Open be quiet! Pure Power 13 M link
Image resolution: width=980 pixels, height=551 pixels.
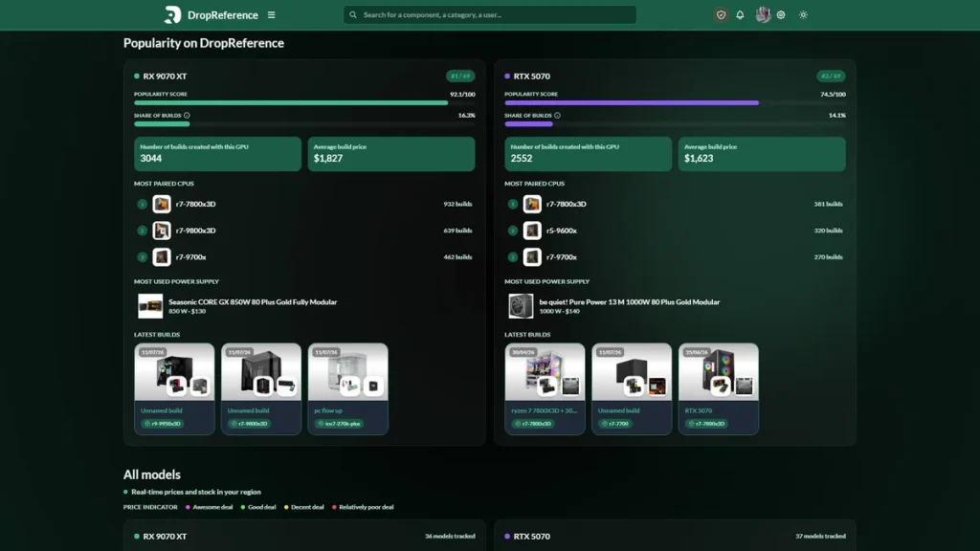[630, 301]
